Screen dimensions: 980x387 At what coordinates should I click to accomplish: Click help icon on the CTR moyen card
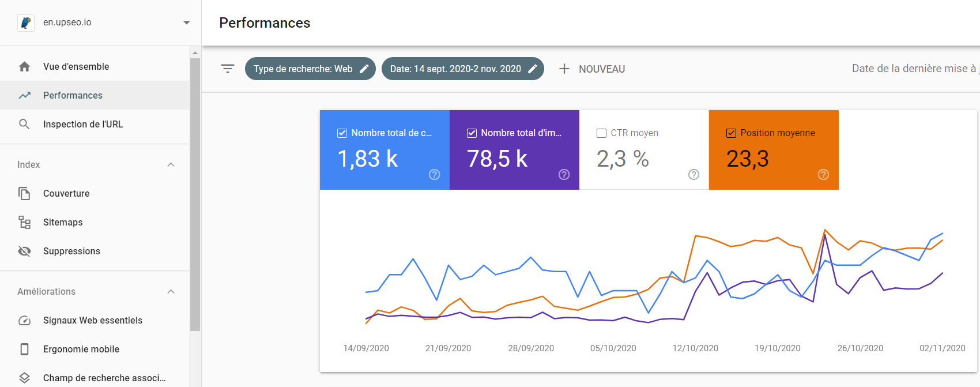(694, 174)
